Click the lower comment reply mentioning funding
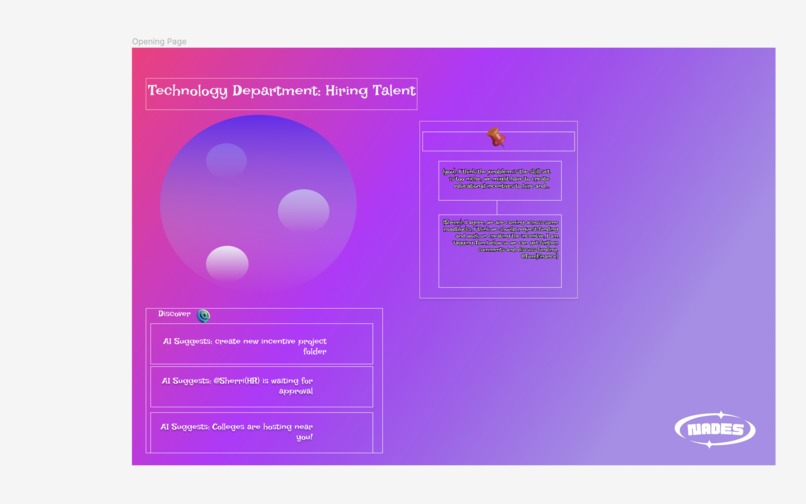Screen dimensions: 806x504 [x=500, y=251]
